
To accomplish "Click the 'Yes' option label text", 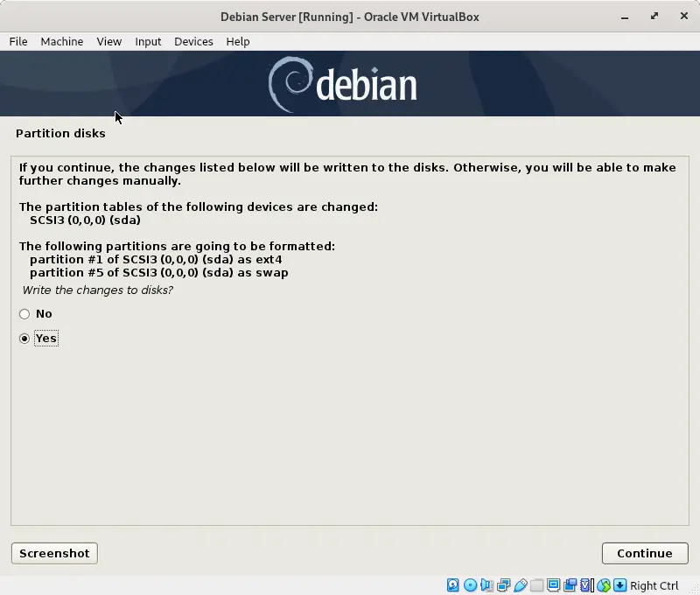I will tap(46, 339).
